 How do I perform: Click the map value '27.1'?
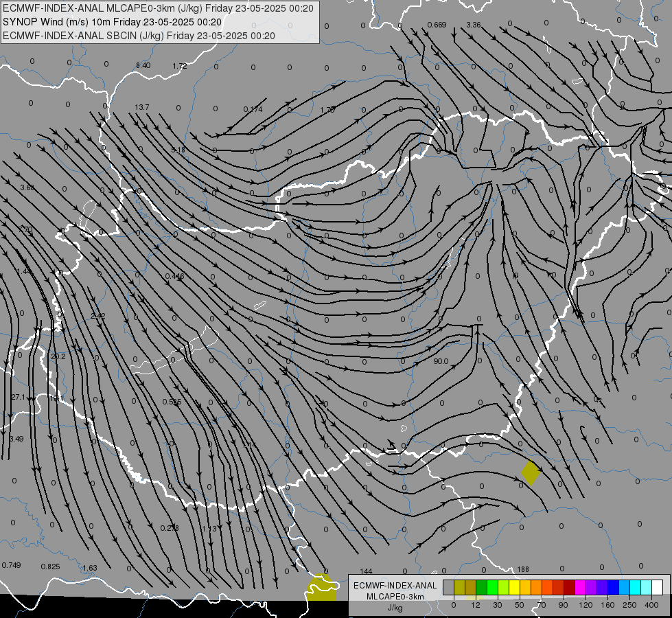click(18, 398)
